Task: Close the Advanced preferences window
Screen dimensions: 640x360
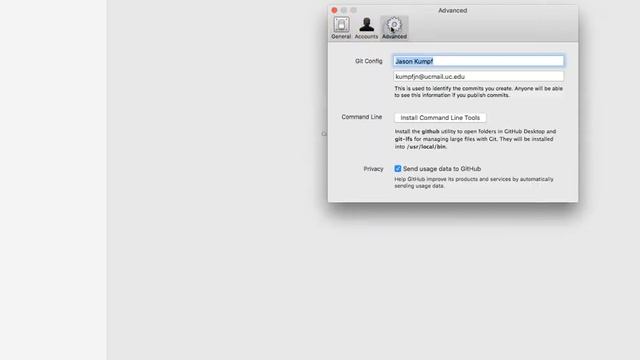Action: tap(334, 10)
